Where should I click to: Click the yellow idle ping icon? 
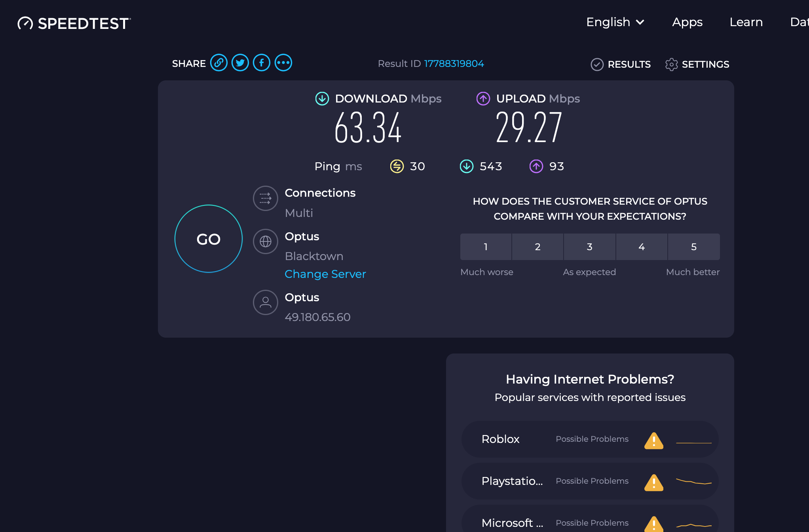(x=397, y=166)
